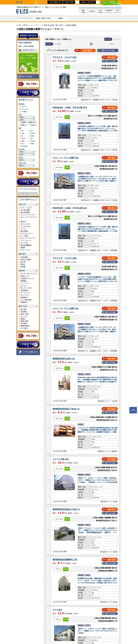
Task: Collapse the 建物・構造 section
Action: [x=28, y=254]
